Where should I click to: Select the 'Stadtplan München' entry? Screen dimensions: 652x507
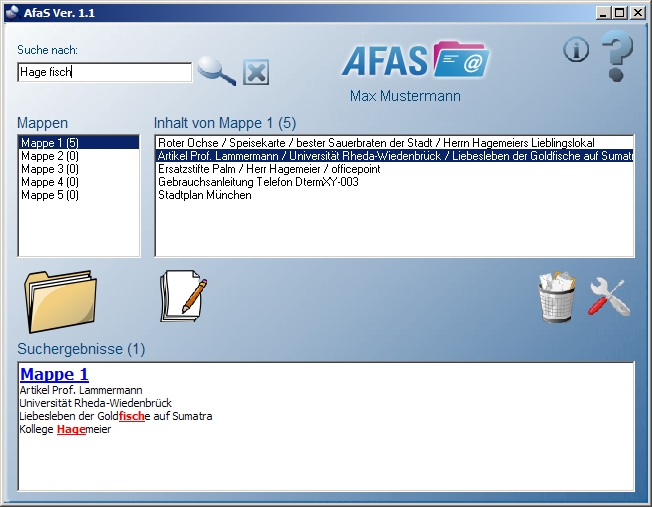(x=205, y=195)
